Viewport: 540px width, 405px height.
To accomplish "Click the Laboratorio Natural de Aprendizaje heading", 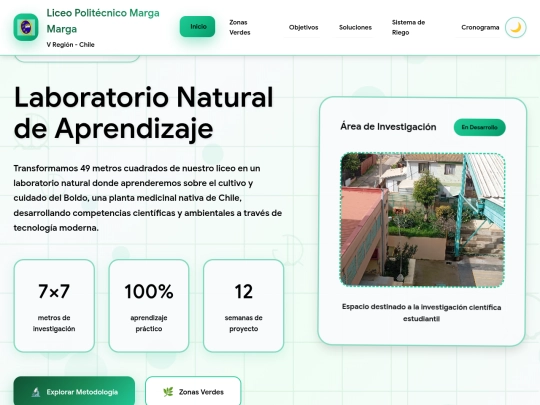I will click(144, 113).
